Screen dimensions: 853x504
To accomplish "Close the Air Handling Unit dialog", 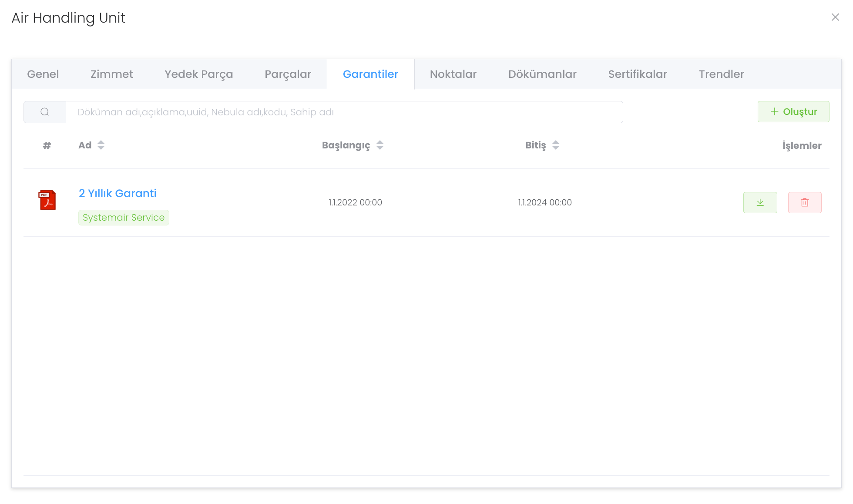I will point(835,17).
